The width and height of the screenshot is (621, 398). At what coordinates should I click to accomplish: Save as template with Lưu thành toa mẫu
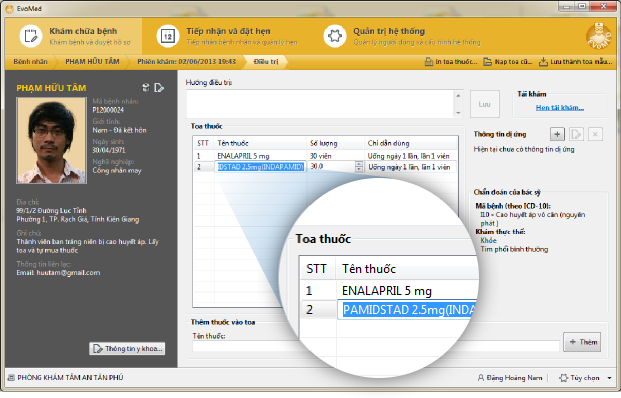(575, 62)
